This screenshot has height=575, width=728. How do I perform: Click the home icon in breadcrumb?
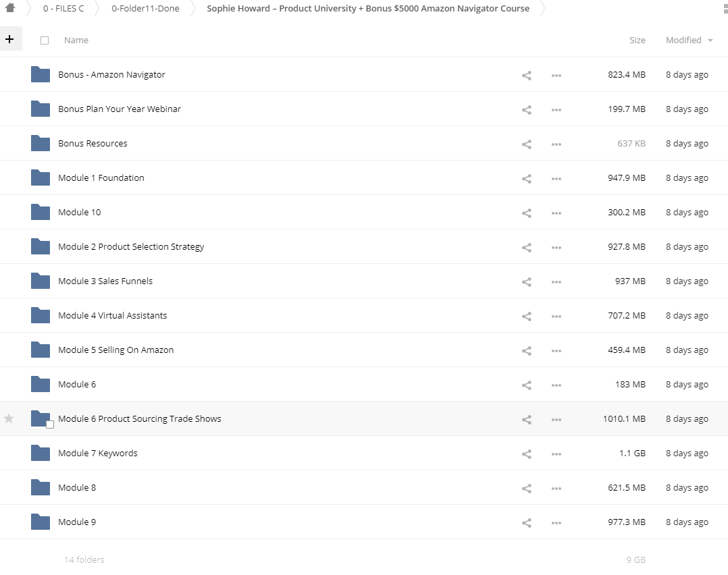(10, 8)
